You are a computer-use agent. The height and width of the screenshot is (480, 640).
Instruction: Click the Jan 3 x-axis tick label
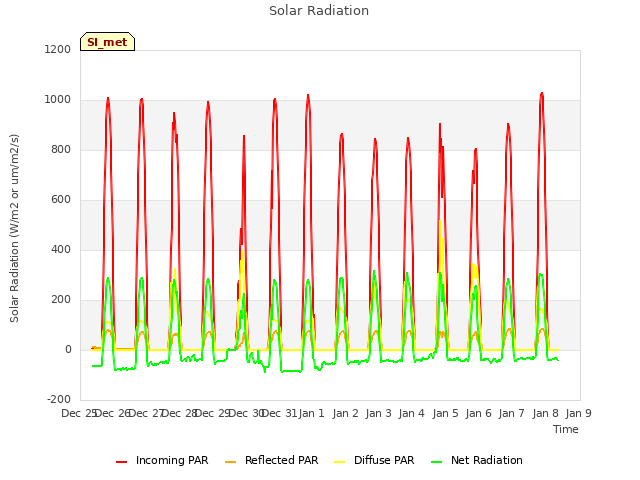click(x=378, y=413)
